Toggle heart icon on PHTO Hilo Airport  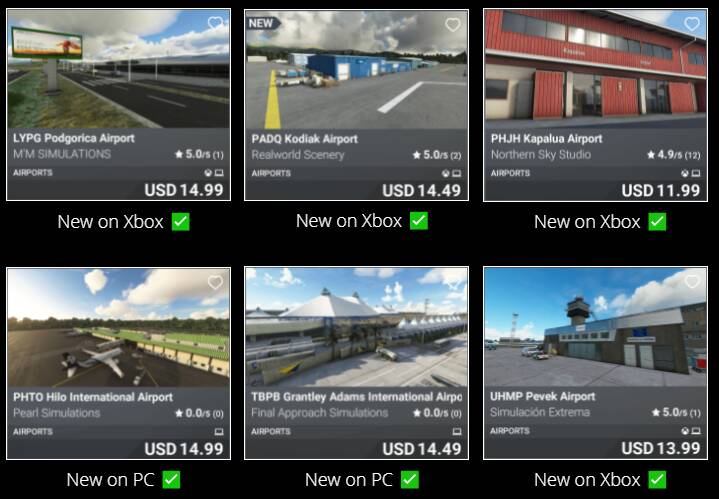coord(215,282)
